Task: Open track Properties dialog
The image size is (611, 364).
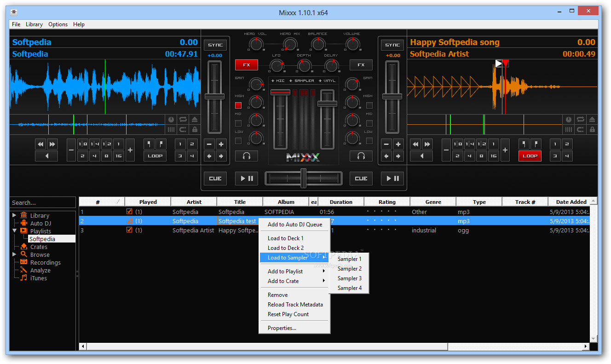Action: tap(294, 328)
